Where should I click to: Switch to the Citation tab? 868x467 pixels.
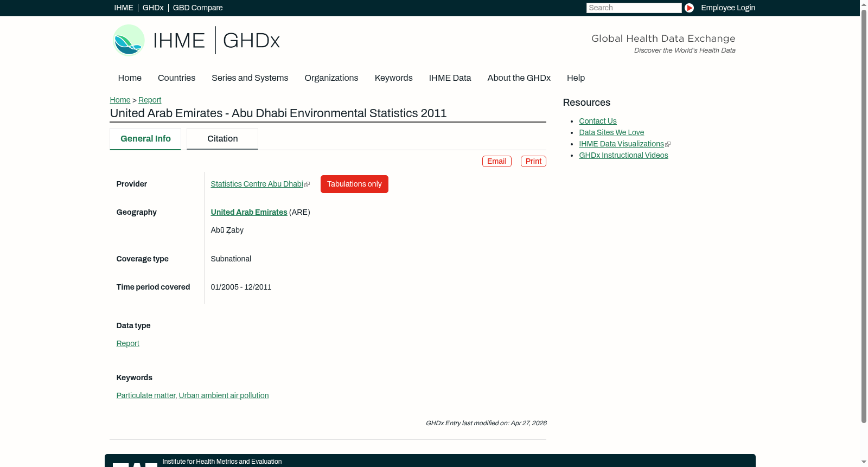[x=222, y=139]
